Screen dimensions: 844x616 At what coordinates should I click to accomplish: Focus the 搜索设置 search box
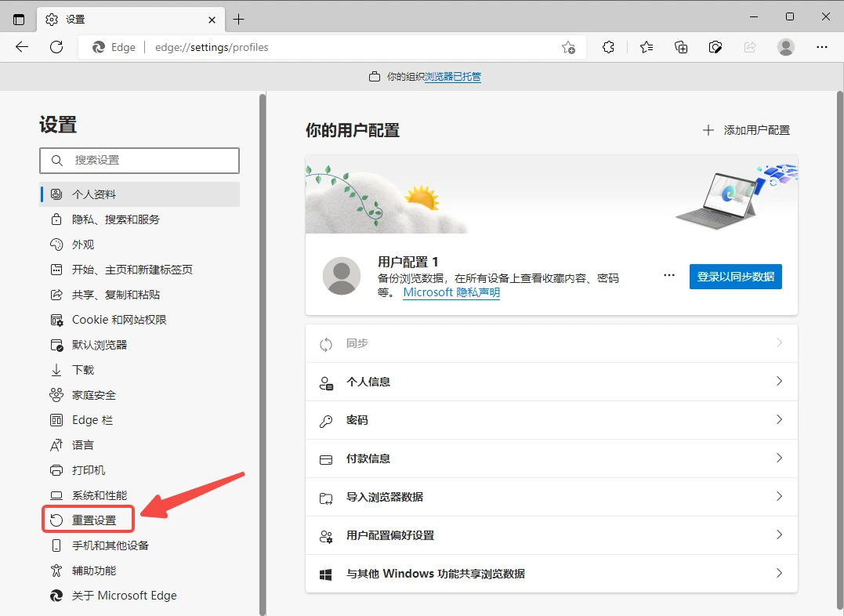(x=139, y=161)
